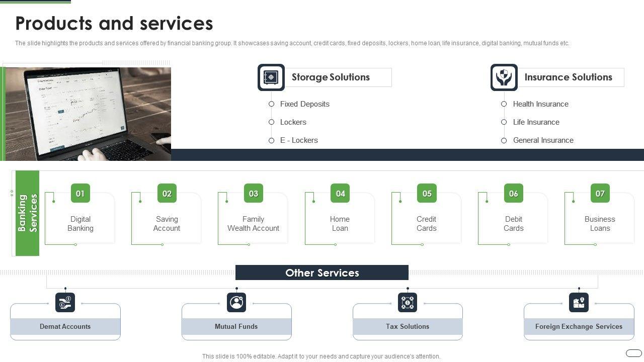The image size is (644, 362).
Task: Select the Fixed Deposits bullet circle
Action: click(271, 104)
